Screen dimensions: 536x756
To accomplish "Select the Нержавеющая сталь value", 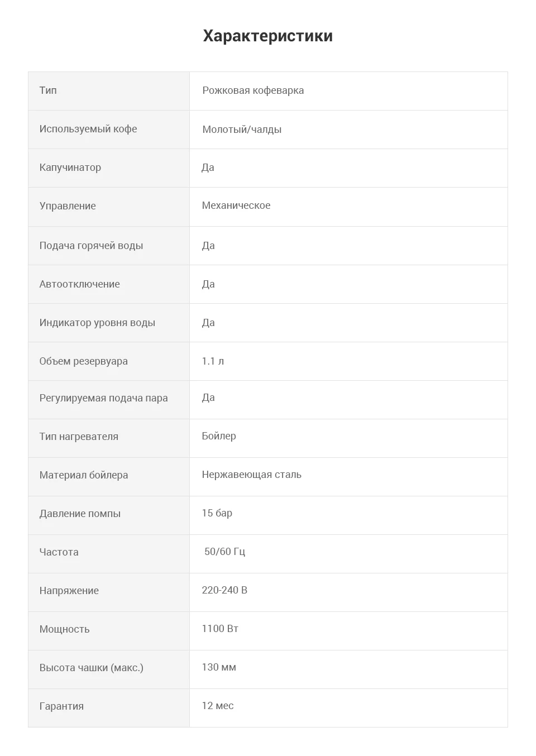I will tap(252, 475).
